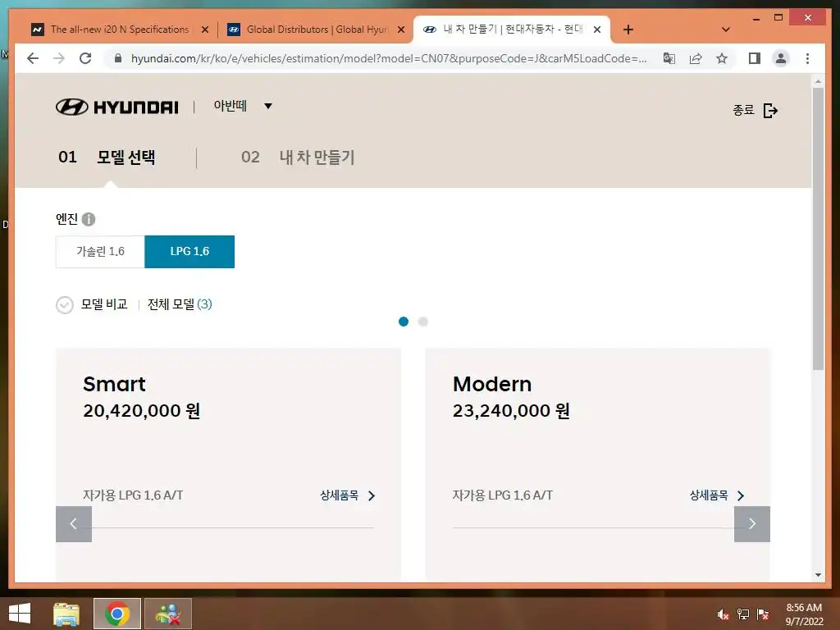Open 상세품목 for Modern trim
Image resolution: width=840 pixels, height=630 pixels.
pos(717,495)
